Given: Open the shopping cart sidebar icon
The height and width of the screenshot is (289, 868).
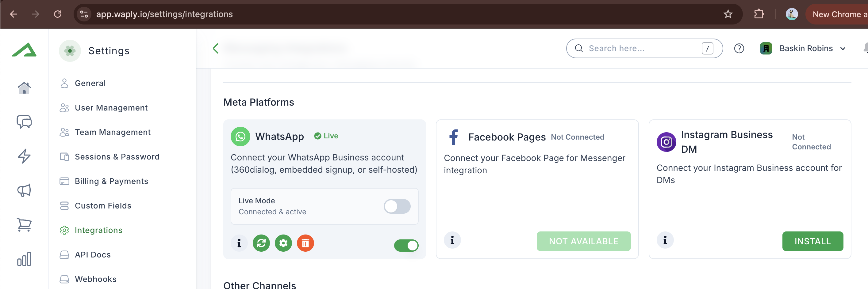Looking at the screenshot, I should coord(24,225).
